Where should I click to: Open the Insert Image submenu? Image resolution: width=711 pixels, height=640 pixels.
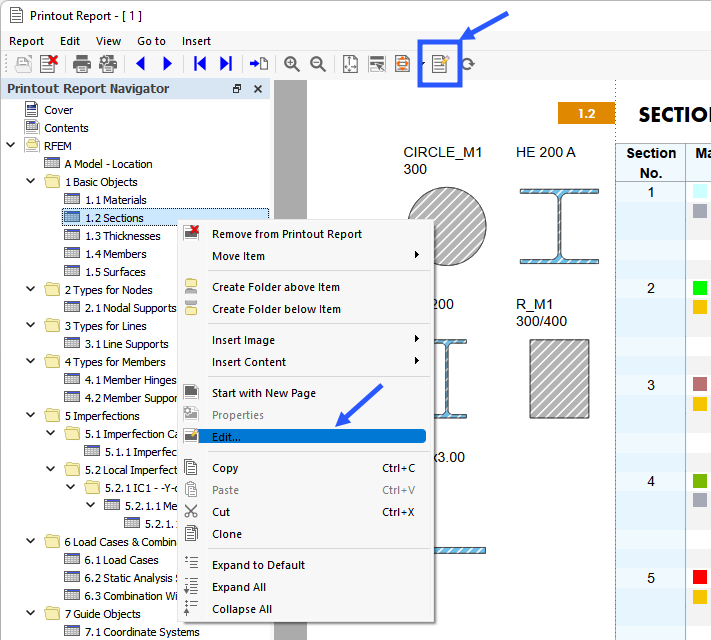(x=307, y=340)
